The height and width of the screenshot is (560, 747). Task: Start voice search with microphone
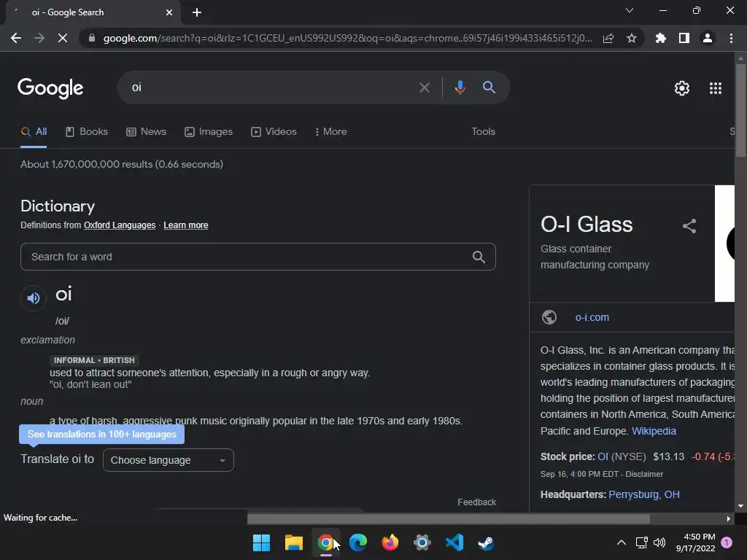460,87
